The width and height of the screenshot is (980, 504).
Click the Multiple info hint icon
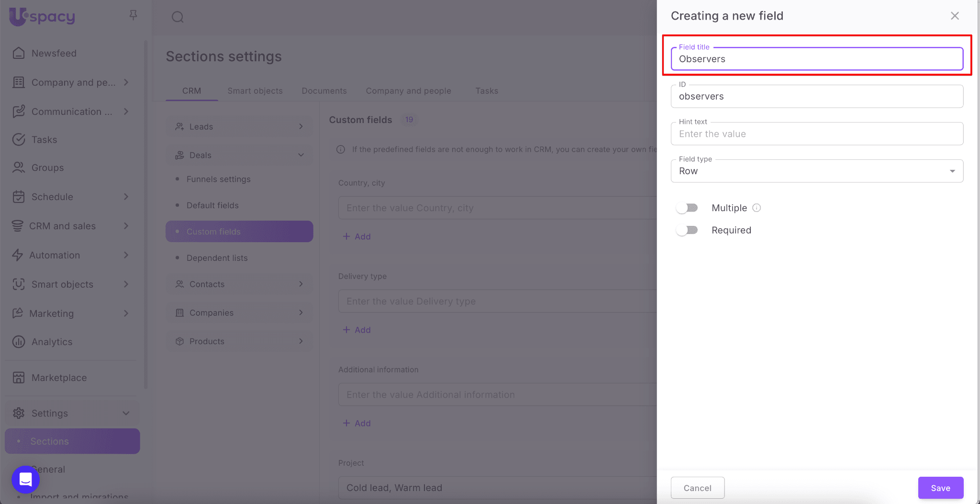pyautogui.click(x=757, y=208)
